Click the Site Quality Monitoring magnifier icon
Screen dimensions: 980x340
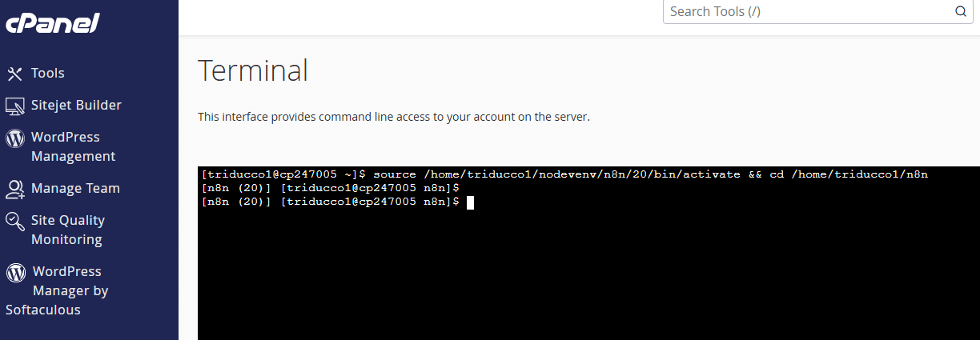pos(14,221)
